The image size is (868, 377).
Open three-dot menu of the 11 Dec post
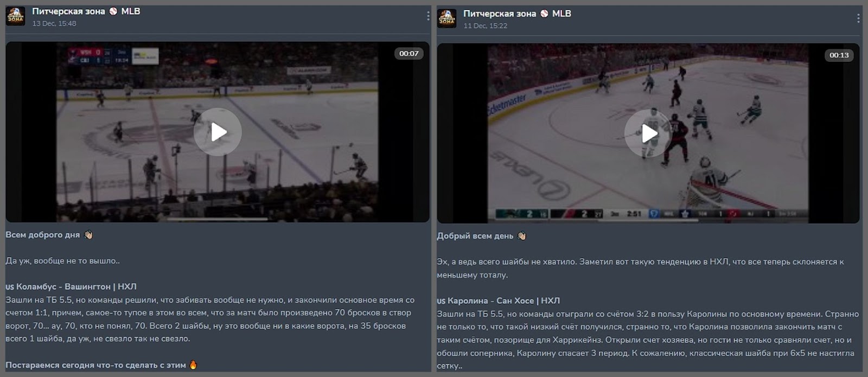click(x=858, y=18)
